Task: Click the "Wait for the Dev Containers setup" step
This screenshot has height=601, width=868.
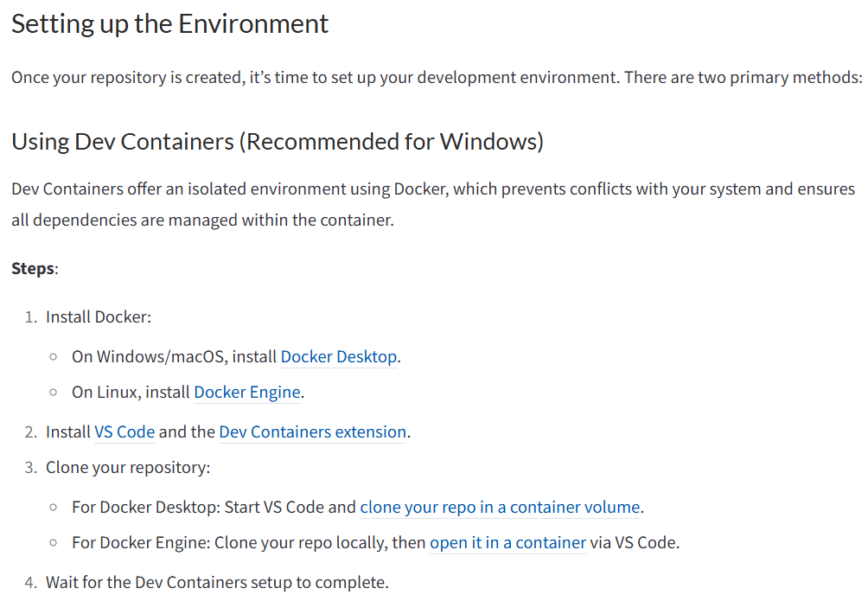Action: 217,583
